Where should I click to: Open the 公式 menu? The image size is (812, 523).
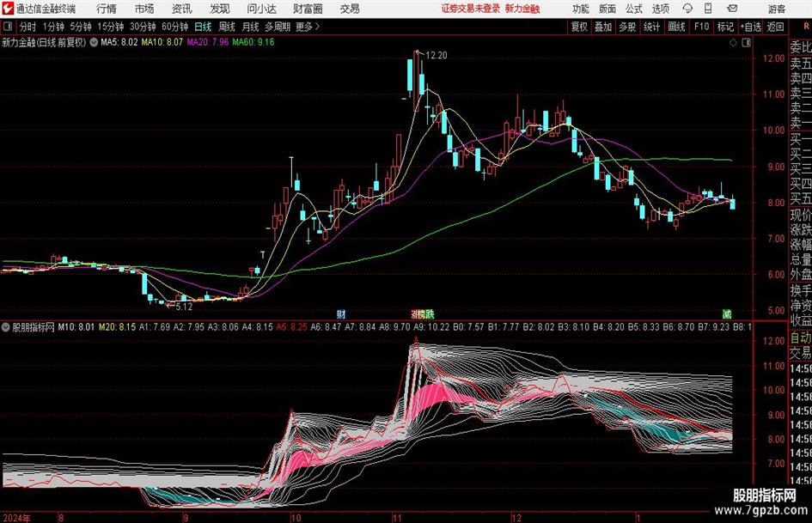click(634, 9)
